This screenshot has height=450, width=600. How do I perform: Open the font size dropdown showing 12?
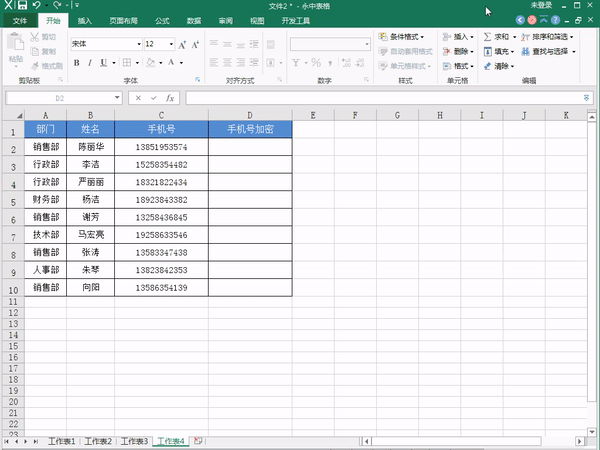171,44
